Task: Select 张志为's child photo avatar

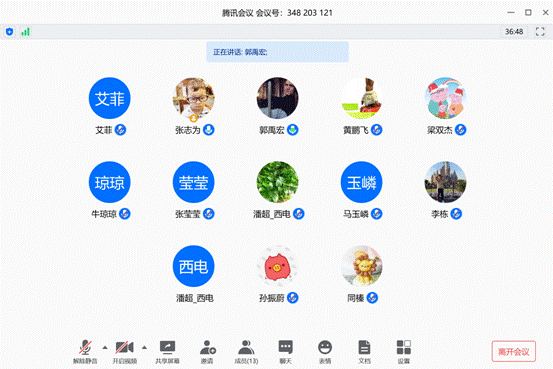Action: 194,98
